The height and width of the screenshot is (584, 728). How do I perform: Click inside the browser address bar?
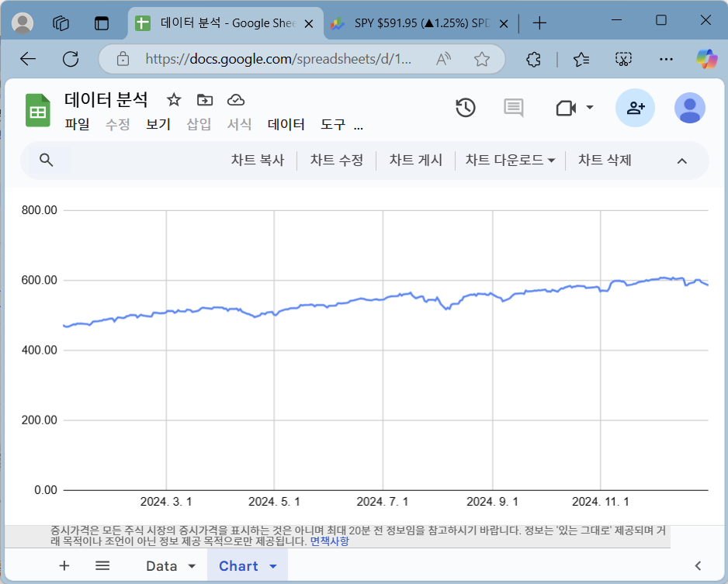point(272,58)
